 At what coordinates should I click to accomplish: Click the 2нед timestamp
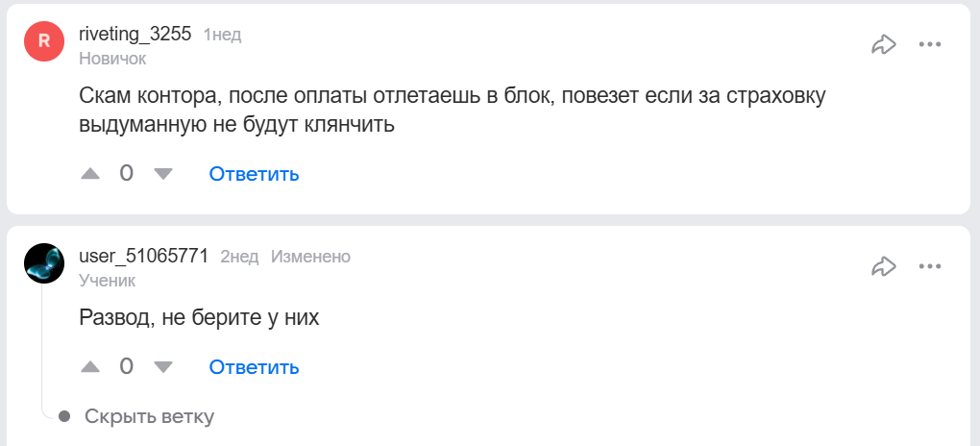[x=239, y=257]
